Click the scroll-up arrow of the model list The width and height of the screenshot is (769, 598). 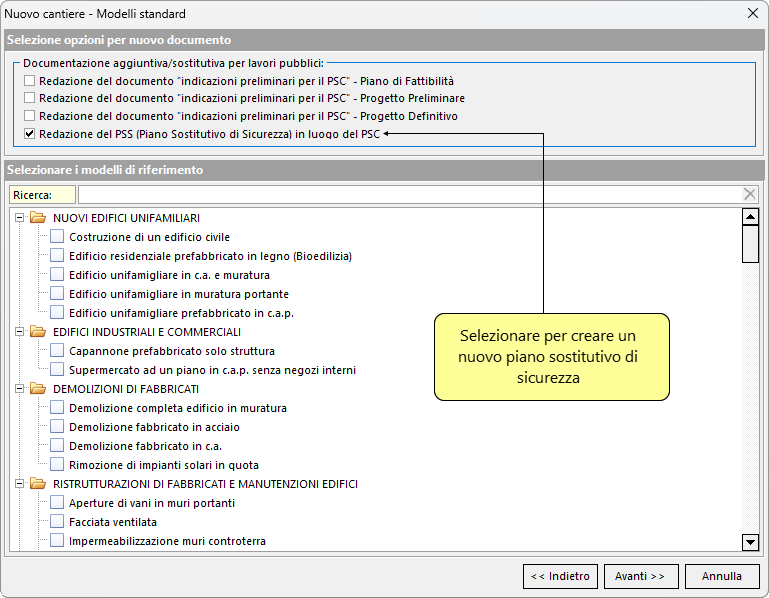(750, 217)
